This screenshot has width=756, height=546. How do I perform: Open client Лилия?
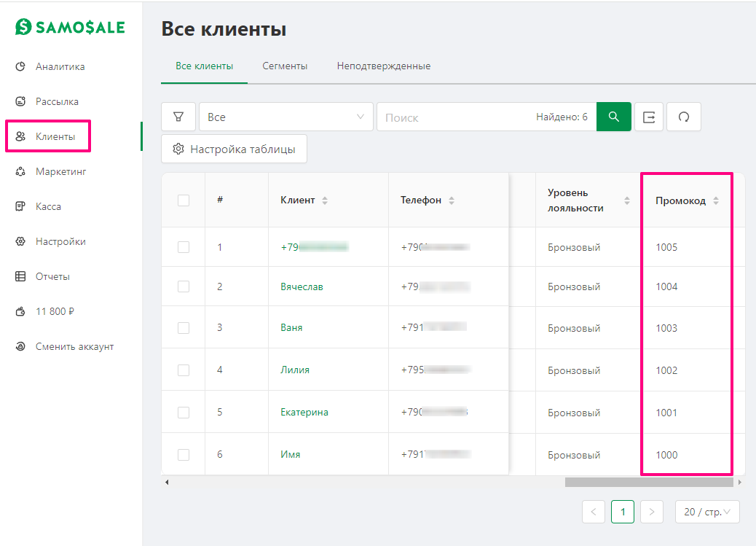295,370
